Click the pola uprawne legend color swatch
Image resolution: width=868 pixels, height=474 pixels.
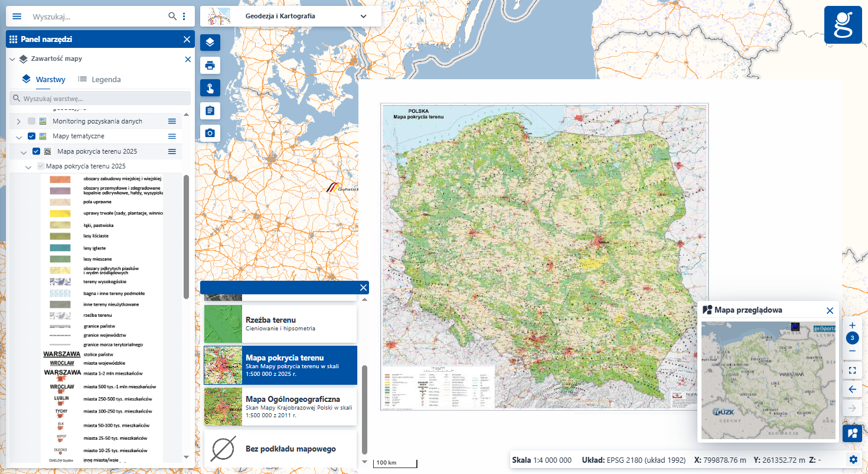pyautogui.click(x=59, y=201)
